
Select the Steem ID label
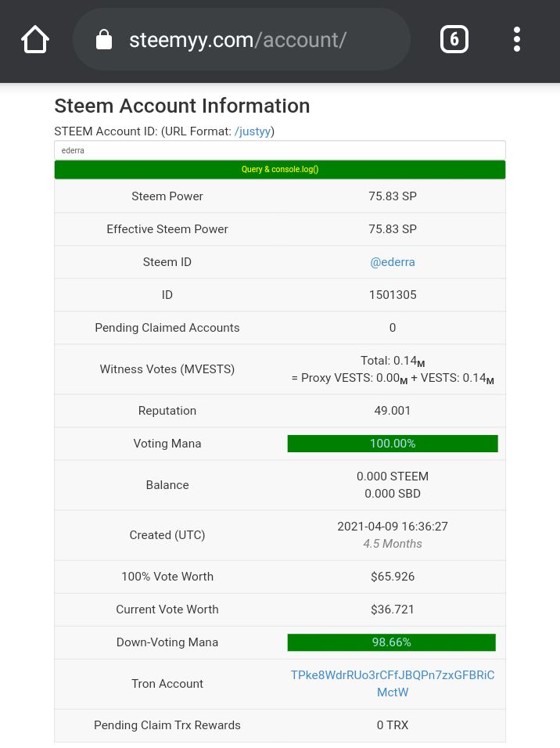167,262
